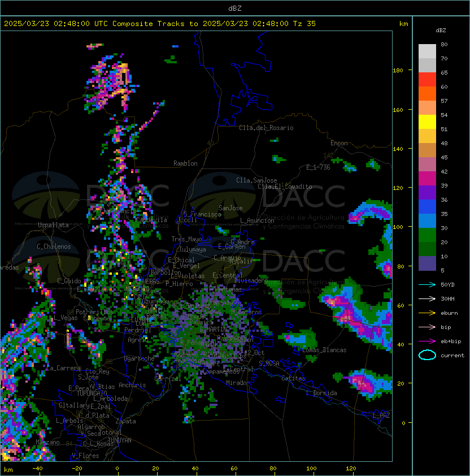
Task: Click the yellow eburn arrow in legend
Action: tap(427, 313)
